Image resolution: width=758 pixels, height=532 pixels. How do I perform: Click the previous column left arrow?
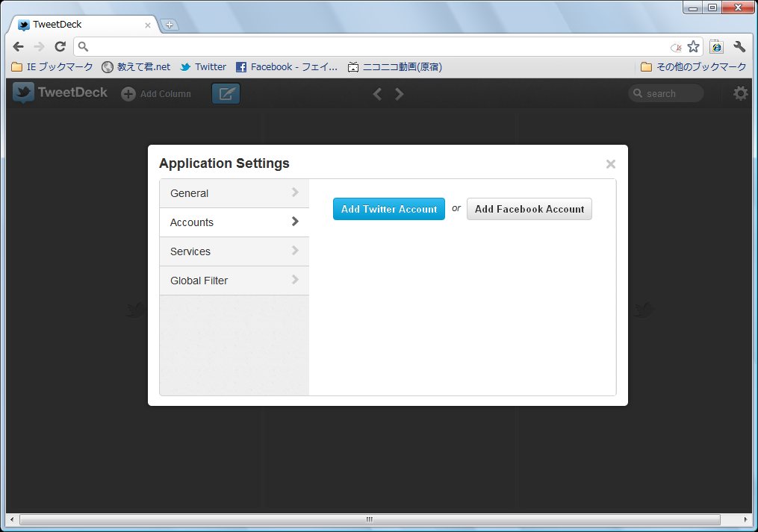377,94
